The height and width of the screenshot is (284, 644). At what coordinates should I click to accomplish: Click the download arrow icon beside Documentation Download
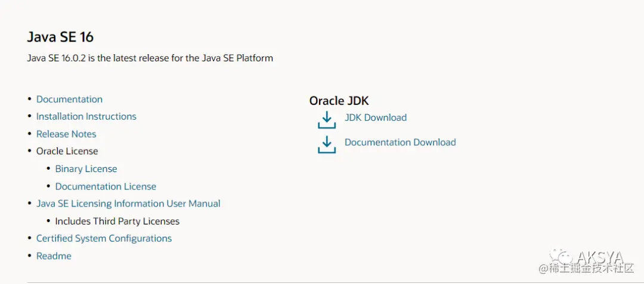327,145
